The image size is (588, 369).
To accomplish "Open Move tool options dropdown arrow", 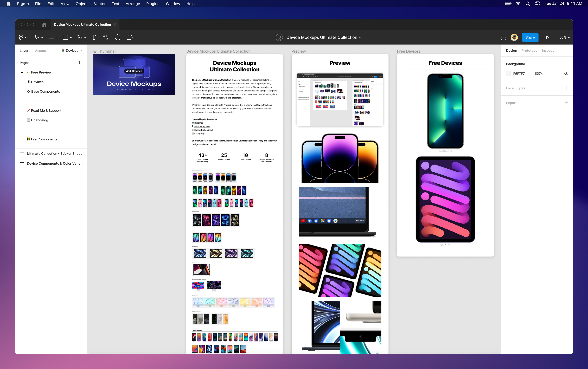I will (42, 37).
